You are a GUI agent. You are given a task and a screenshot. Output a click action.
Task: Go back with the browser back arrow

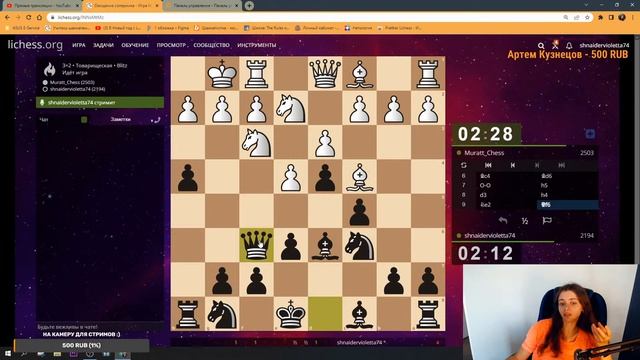[x=7, y=18]
